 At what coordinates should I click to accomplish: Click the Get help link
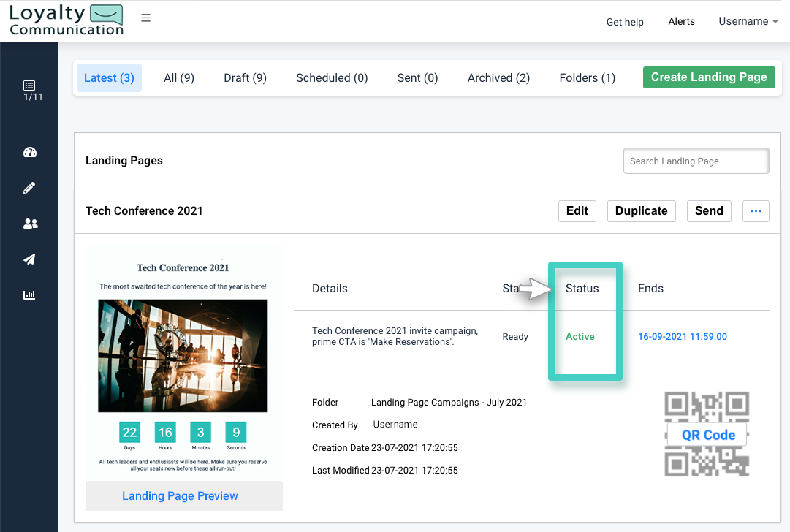pos(625,22)
